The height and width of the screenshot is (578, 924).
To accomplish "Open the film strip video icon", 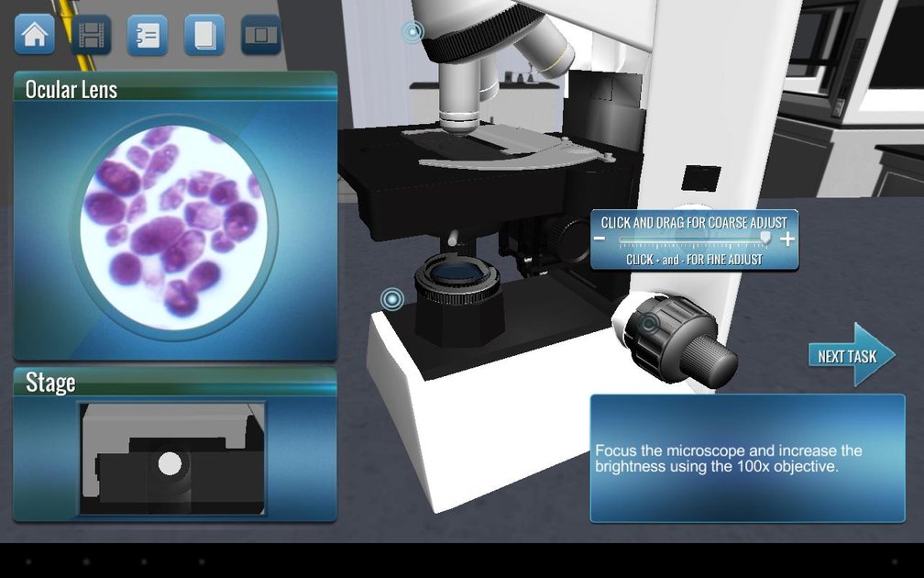I will click(90, 33).
